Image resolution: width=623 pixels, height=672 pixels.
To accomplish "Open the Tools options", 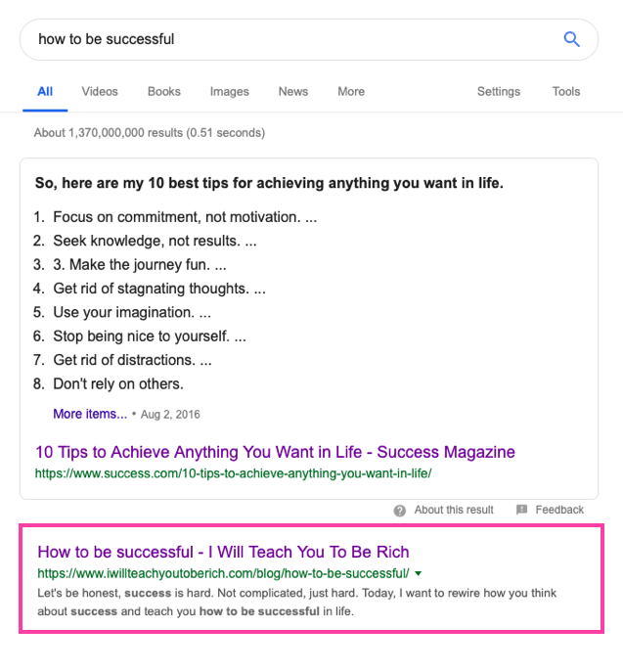I will click(x=566, y=92).
